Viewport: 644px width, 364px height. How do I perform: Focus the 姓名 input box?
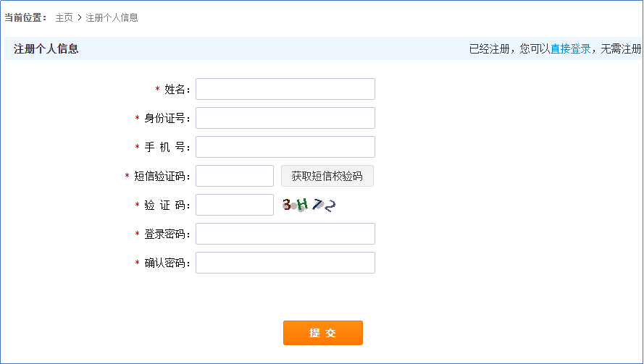(x=285, y=89)
